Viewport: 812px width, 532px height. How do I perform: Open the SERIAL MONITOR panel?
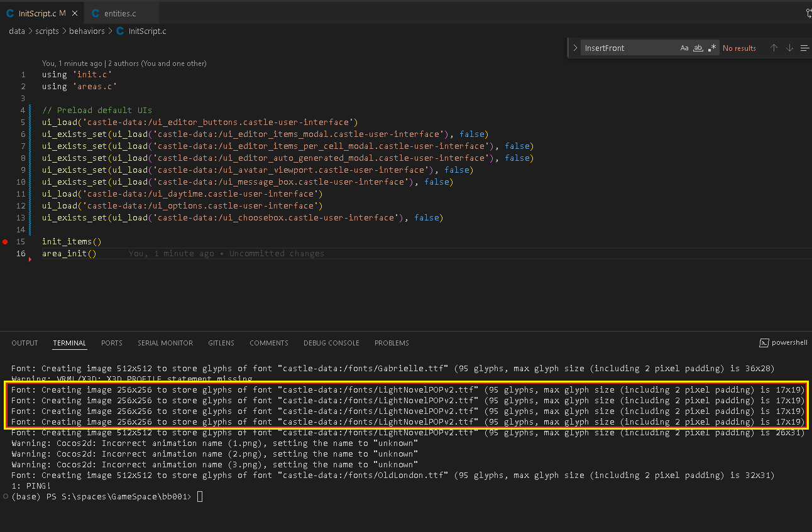point(165,343)
